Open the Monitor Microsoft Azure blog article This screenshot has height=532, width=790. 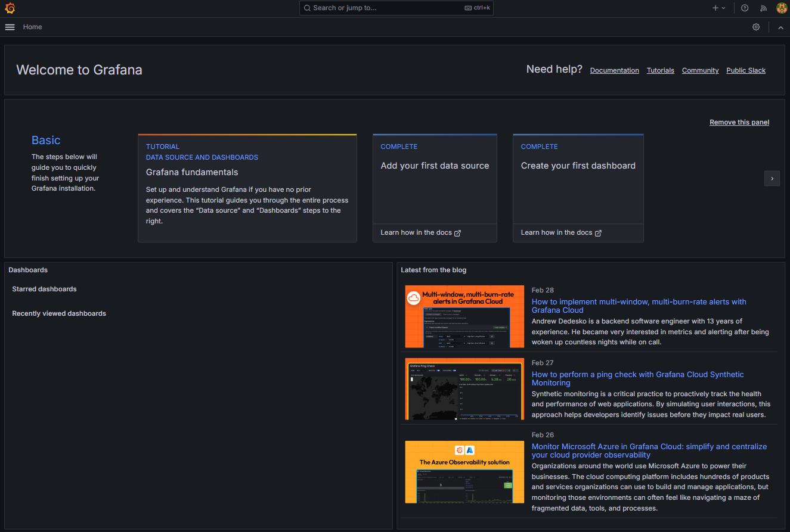point(649,450)
